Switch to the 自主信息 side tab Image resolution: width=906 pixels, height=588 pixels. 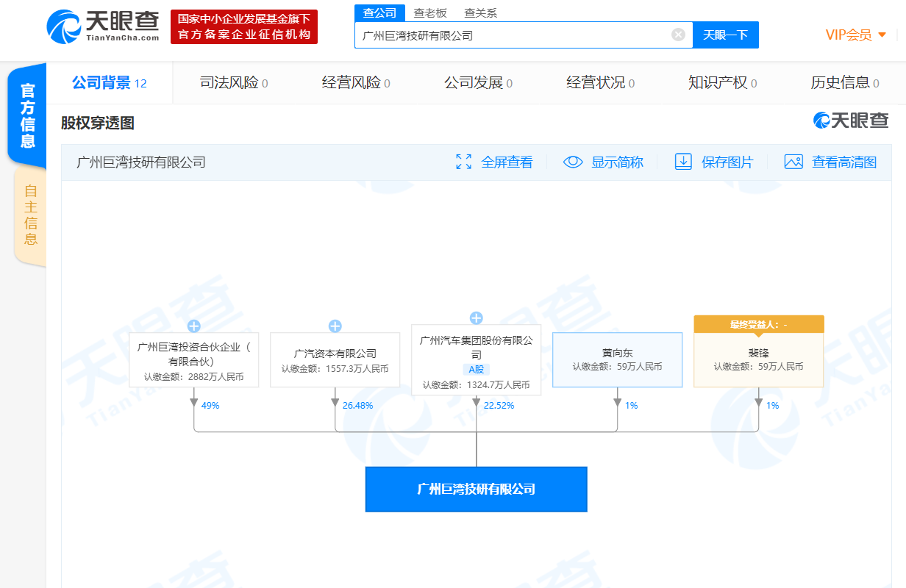(x=30, y=215)
